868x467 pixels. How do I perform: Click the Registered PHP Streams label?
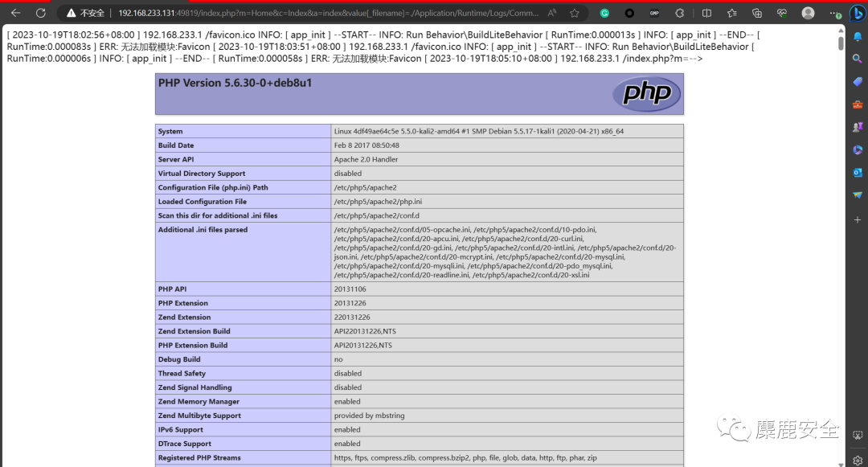[199, 457]
